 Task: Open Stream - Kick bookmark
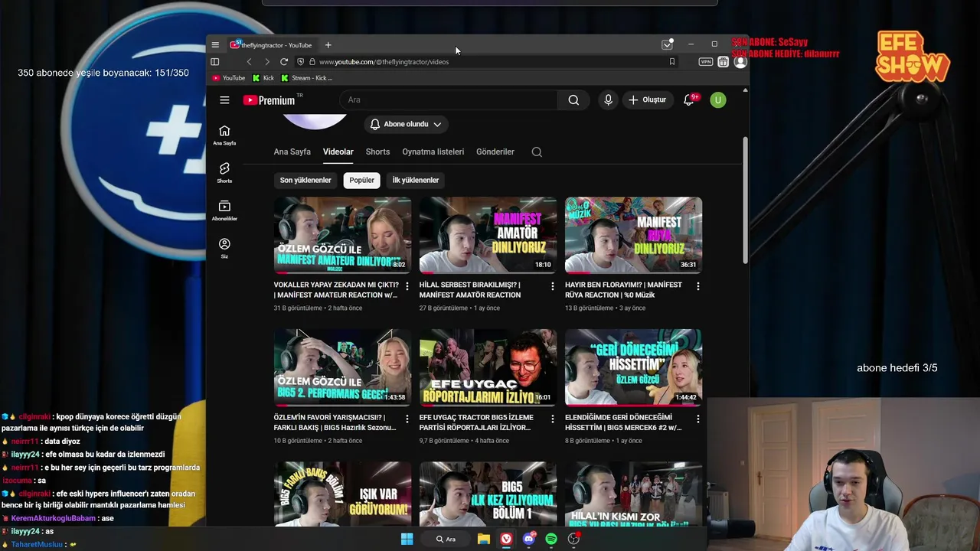(307, 78)
